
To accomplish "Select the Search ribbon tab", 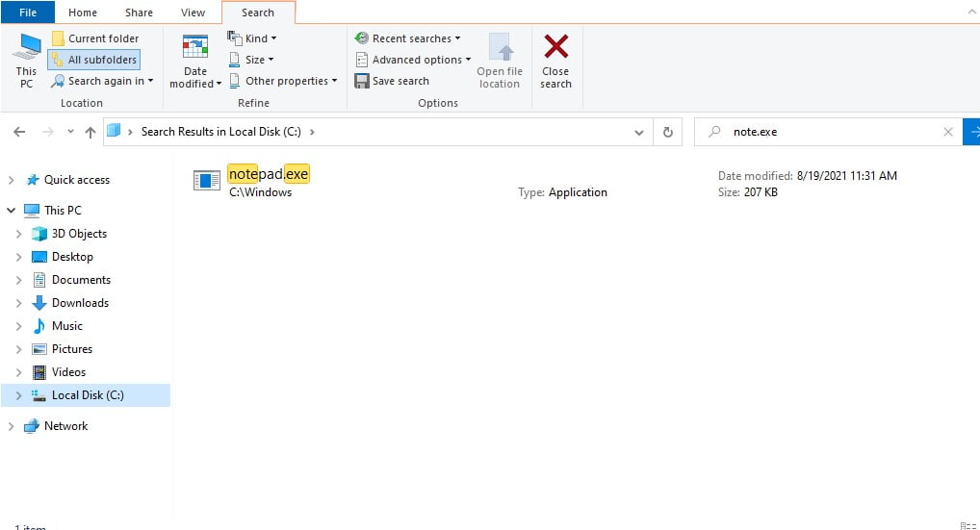I will tap(258, 13).
